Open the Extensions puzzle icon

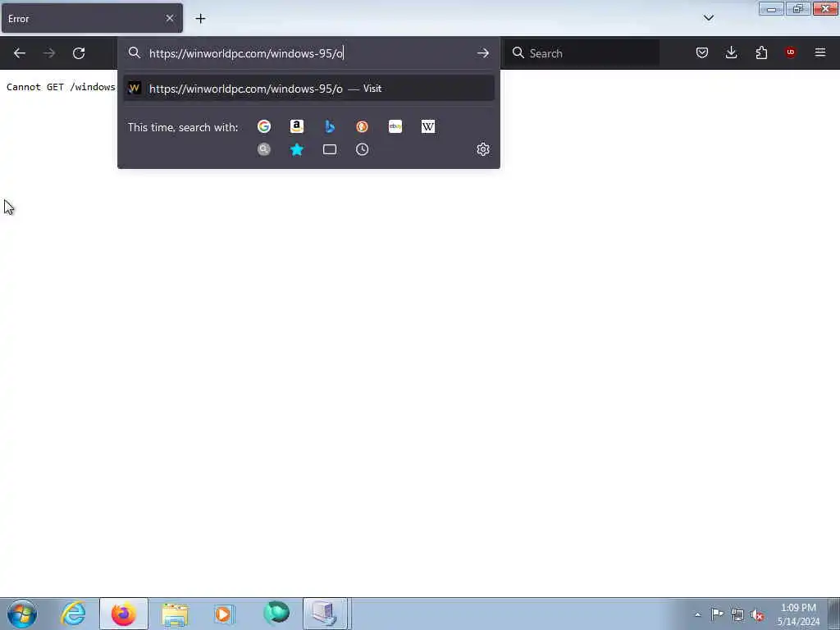pos(761,52)
